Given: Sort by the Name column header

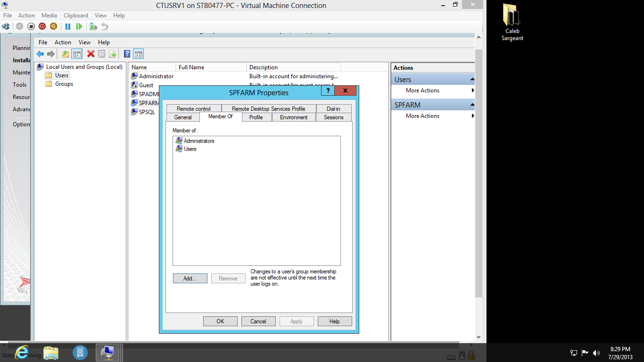Looking at the screenshot, I should [x=152, y=67].
